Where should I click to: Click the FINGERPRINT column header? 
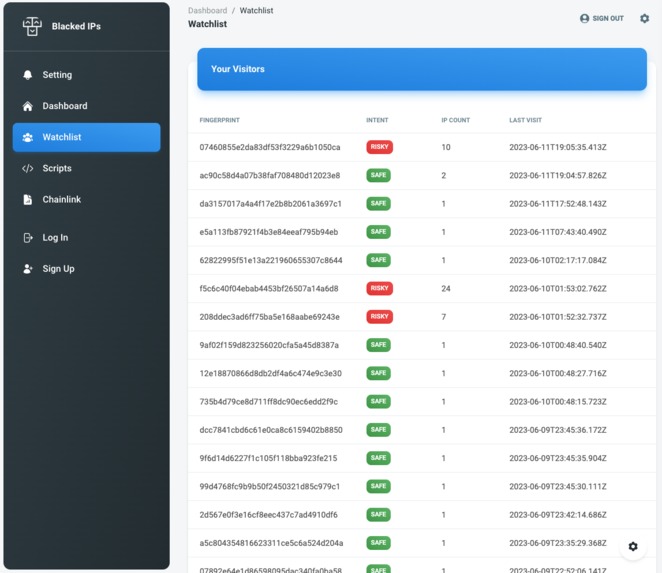(x=220, y=120)
